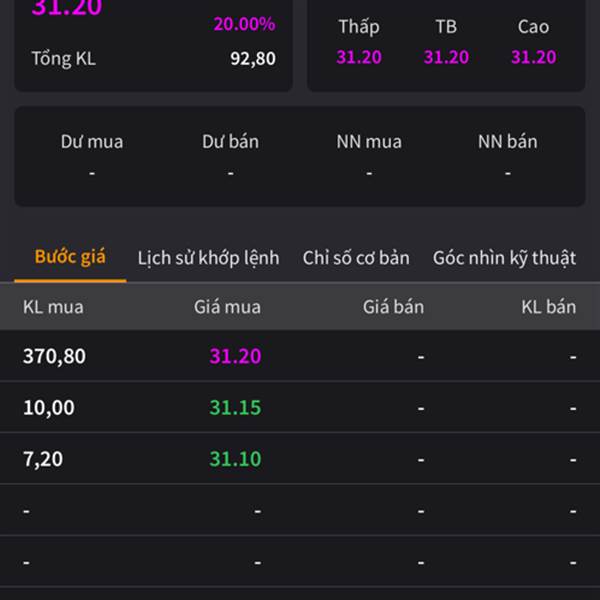Select the Tổng KL label

coord(64,59)
